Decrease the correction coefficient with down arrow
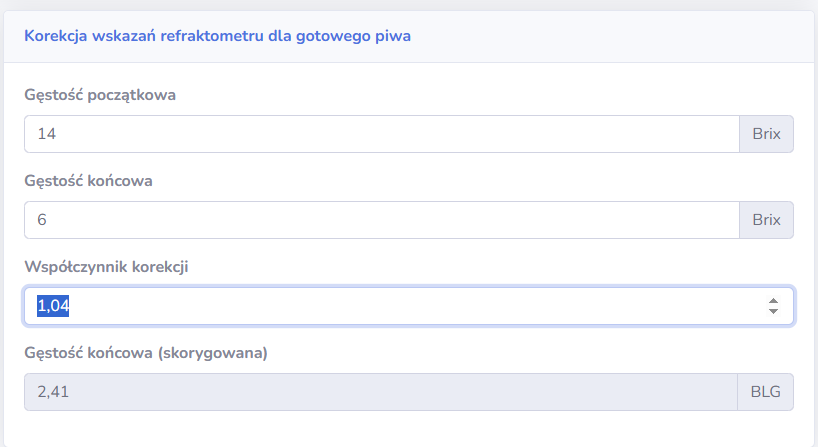Viewport: 818px width, 447px height. (773, 312)
